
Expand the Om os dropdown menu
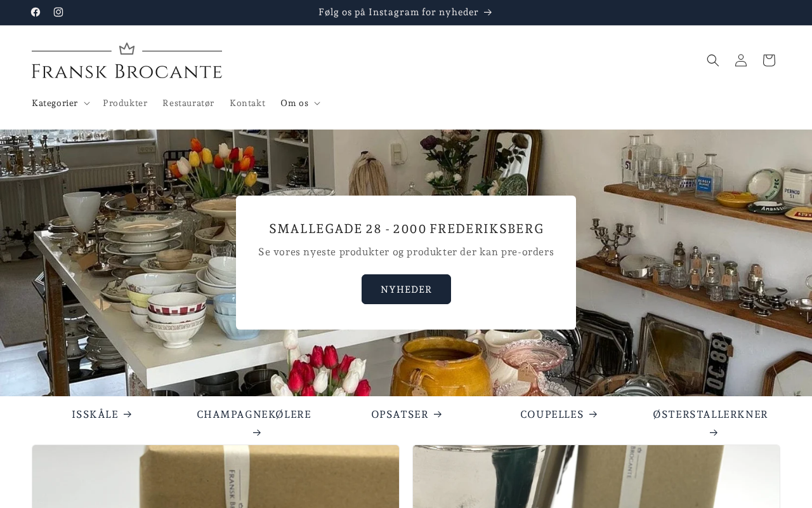300,103
